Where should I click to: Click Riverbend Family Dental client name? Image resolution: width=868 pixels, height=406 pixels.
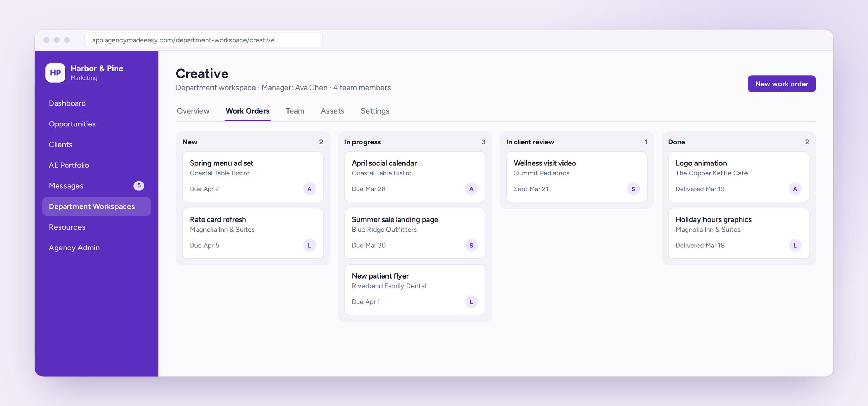point(389,286)
